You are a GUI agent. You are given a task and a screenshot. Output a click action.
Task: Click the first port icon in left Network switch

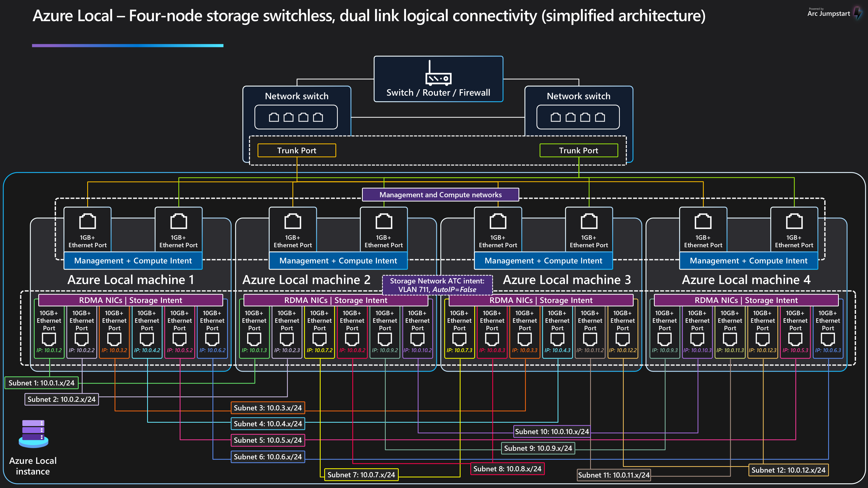(274, 117)
